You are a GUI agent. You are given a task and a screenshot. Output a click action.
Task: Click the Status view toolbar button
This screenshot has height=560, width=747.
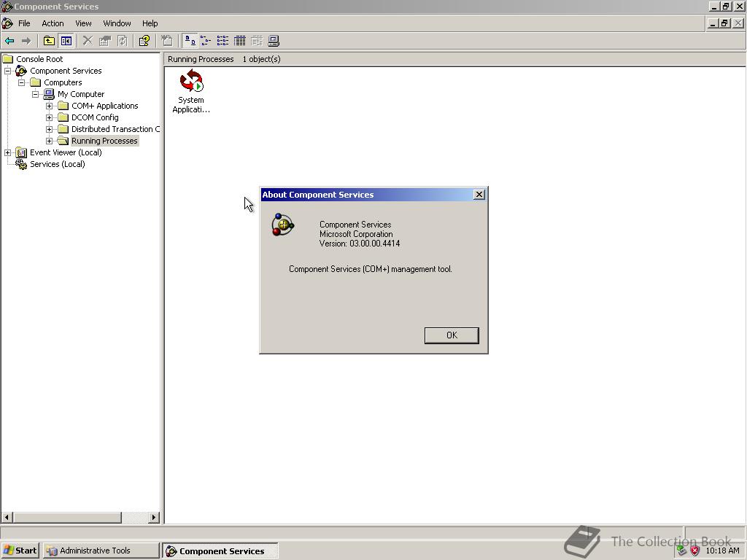pos(257,42)
